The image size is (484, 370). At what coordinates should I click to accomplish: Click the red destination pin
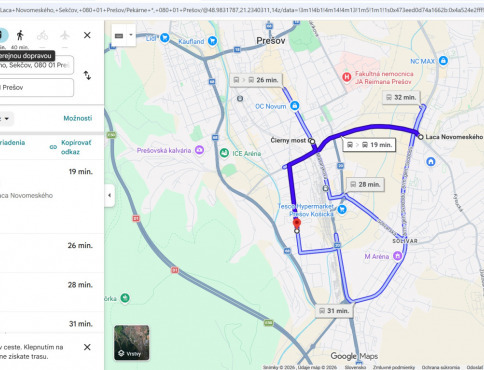[x=297, y=223]
